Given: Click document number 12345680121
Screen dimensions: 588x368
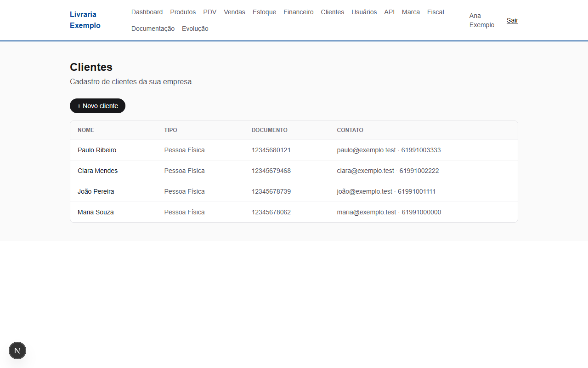Looking at the screenshot, I should tap(271, 150).
